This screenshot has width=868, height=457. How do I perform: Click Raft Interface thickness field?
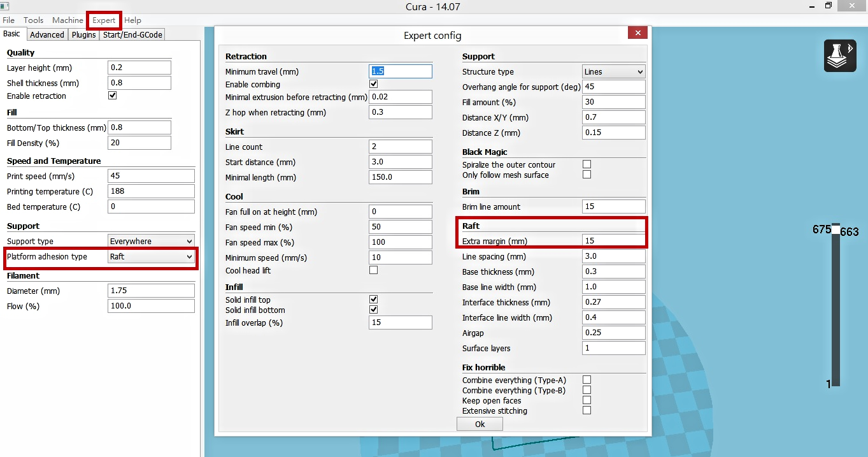[614, 302]
